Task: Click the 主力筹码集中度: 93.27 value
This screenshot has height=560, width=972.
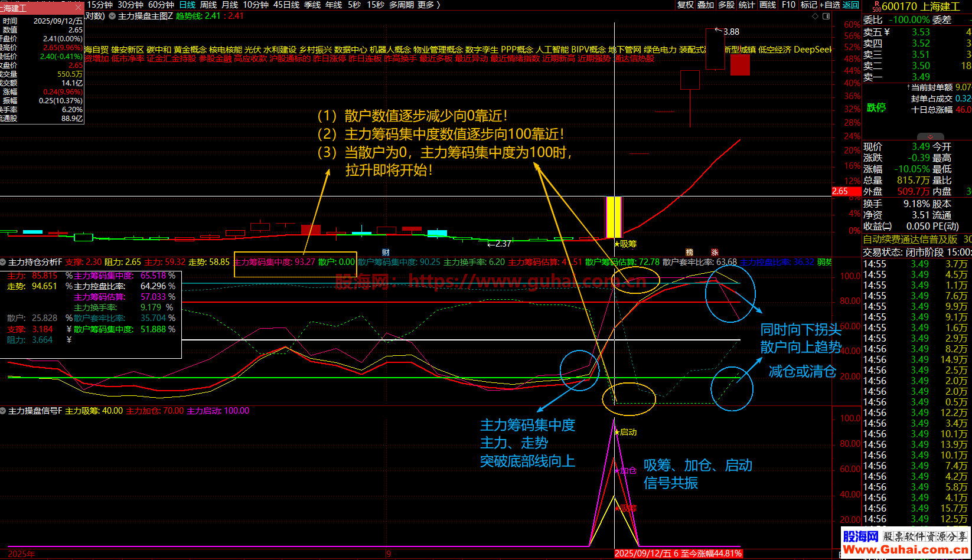Action: [275, 262]
